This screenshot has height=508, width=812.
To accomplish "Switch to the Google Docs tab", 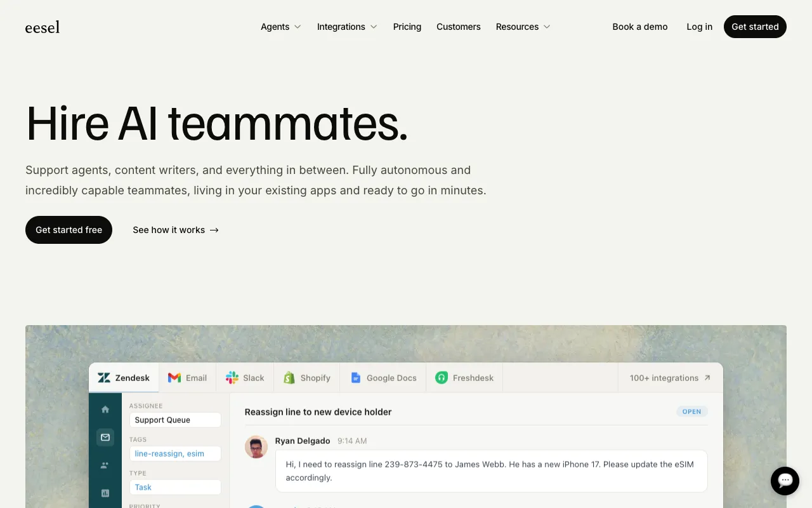I will coord(383,378).
